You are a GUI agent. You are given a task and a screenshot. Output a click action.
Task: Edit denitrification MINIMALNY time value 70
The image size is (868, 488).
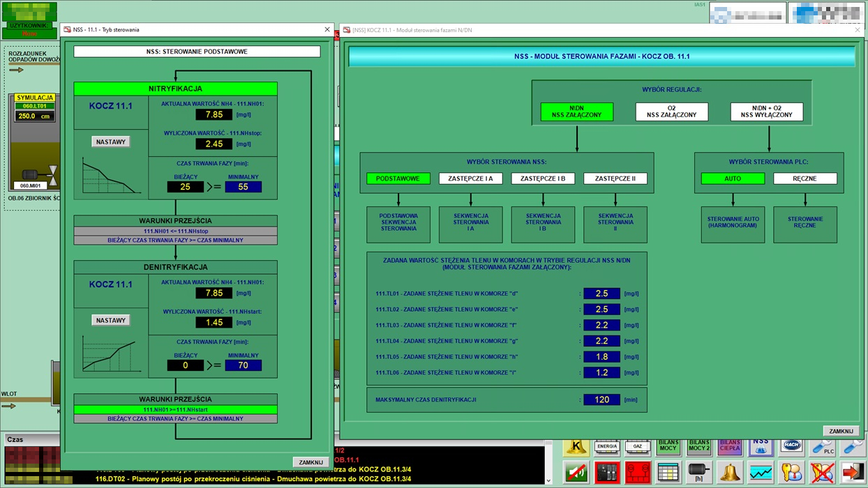[x=243, y=365]
